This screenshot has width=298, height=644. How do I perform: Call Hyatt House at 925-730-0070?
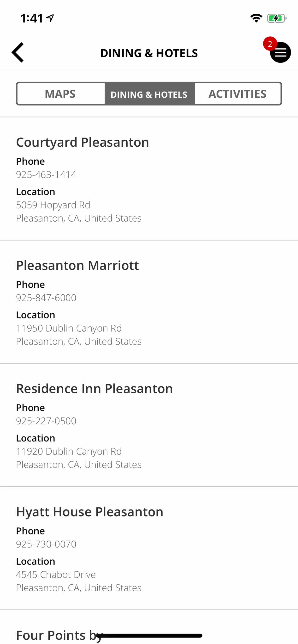46,544
